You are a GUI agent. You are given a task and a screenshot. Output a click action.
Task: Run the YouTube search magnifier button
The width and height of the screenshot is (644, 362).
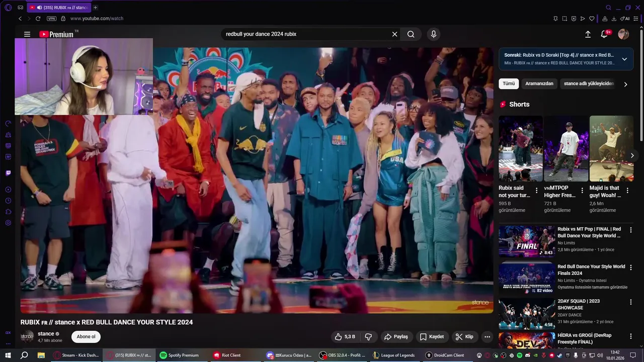tap(411, 34)
